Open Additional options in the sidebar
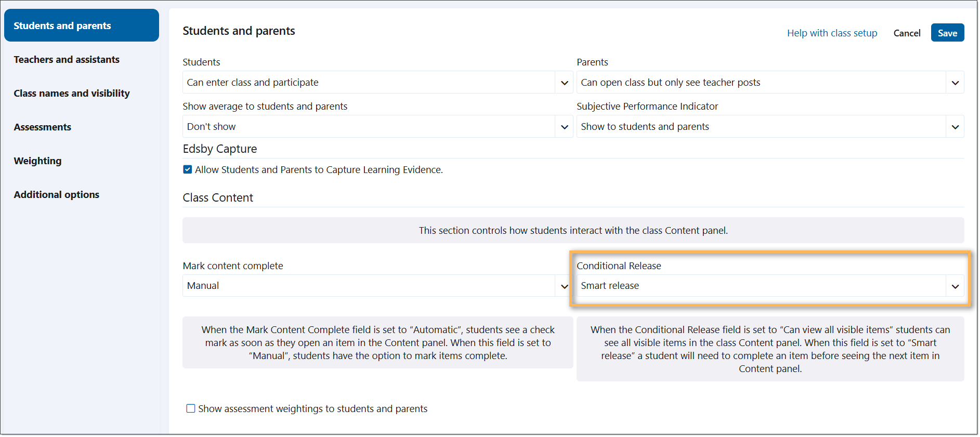 [x=57, y=195]
